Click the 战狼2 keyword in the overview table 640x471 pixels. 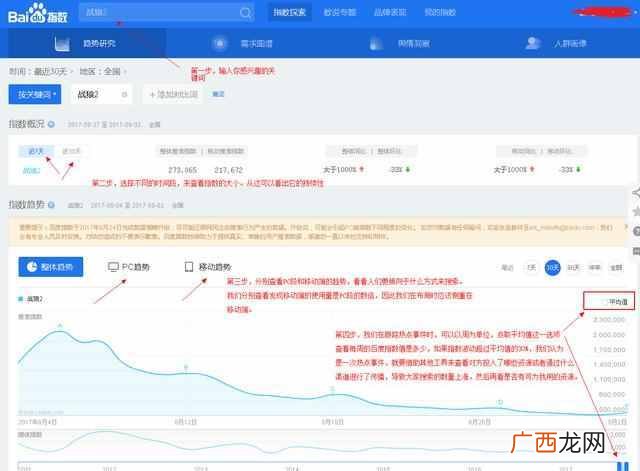tap(31, 170)
